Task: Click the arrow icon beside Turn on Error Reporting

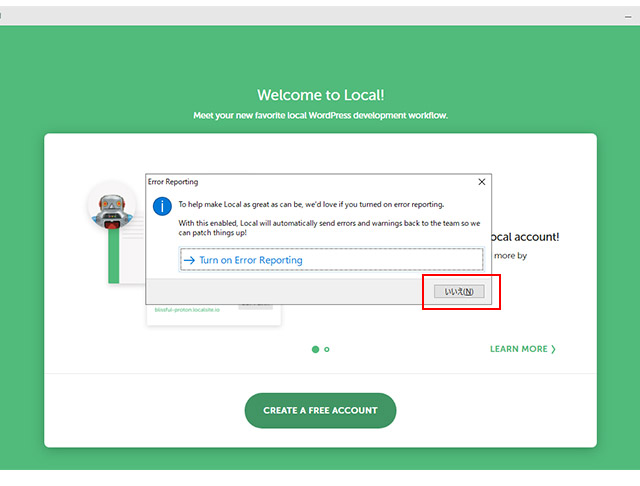Action: [x=189, y=260]
